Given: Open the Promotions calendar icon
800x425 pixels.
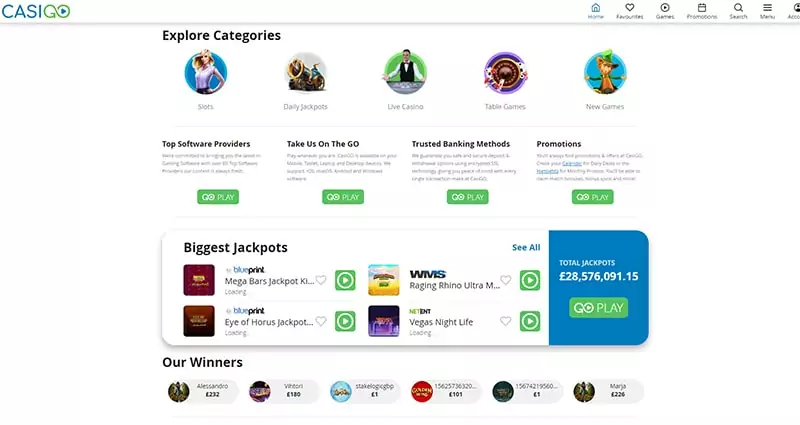Looking at the screenshot, I should point(702,8).
